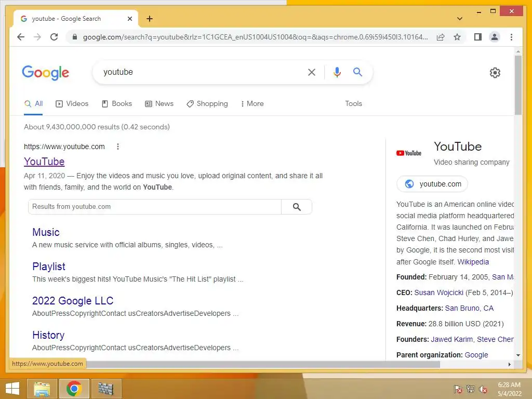Go back to the previous page
This screenshot has width=532, height=399.
tap(21, 37)
